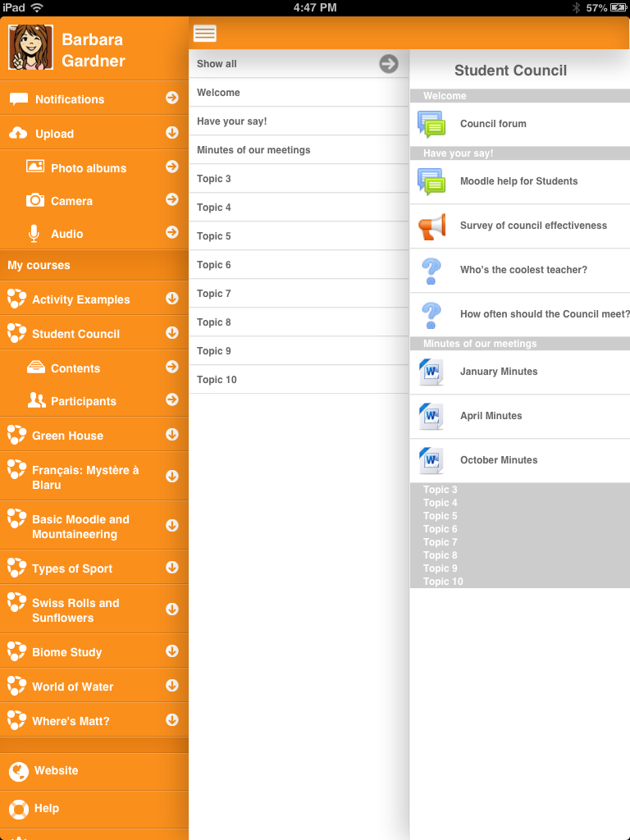Click the Participants people icon
630x840 pixels.
click(x=36, y=400)
